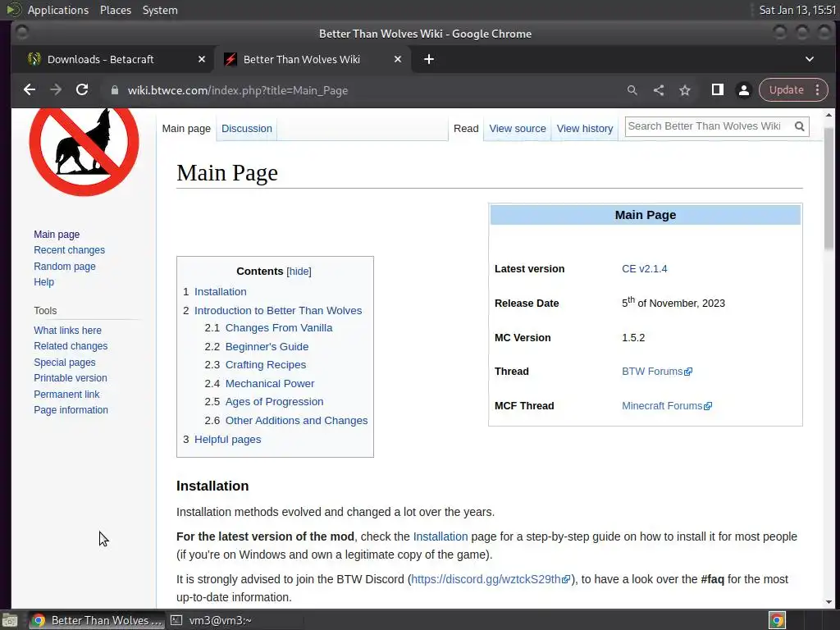Screen dimensions: 840x630
Task: Jump to Other Additions and Changes
Action: [x=296, y=421]
